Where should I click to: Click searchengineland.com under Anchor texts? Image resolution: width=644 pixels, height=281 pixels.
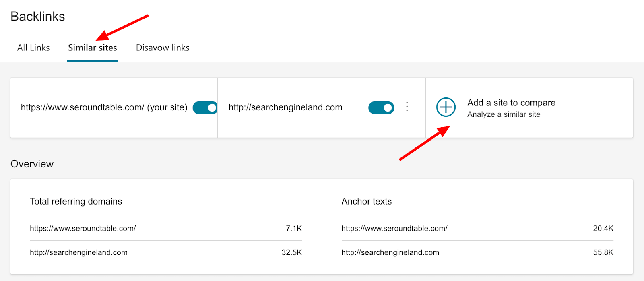[x=390, y=252]
